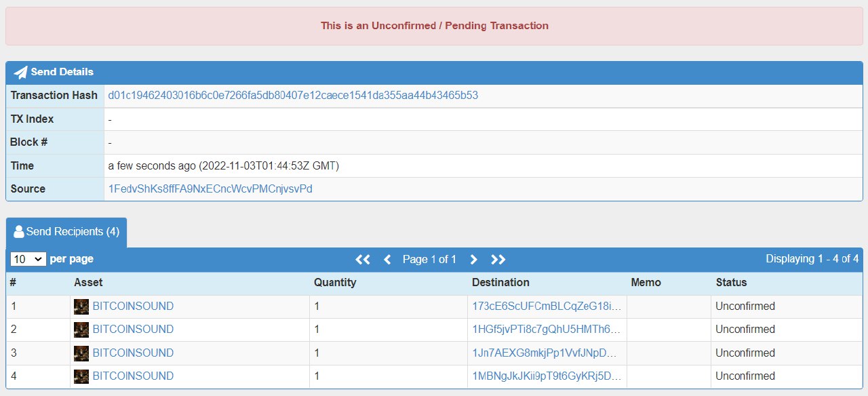The height and width of the screenshot is (396, 868).
Task: Open the 10 per page dropdown
Action: [x=28, y=259]
